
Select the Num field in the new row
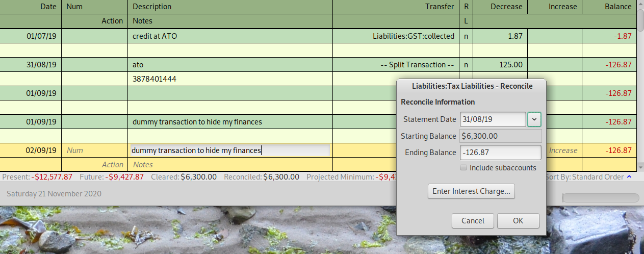click(94, 150)
